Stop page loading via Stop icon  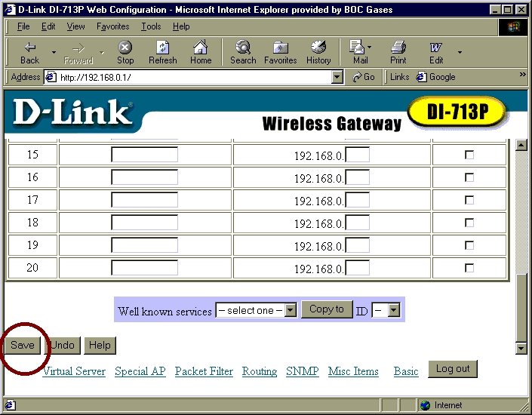click(125, 53)
